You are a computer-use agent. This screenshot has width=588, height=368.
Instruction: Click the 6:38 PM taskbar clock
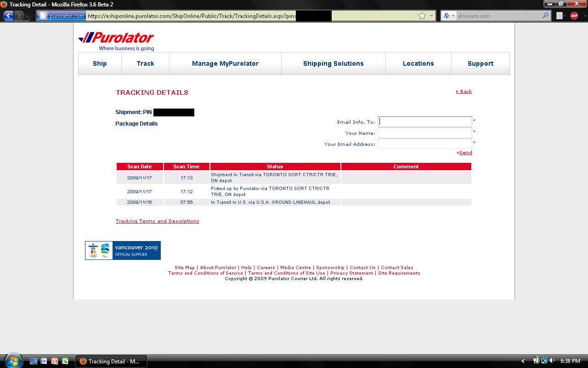pyautogui.click(x=570, y=361)
